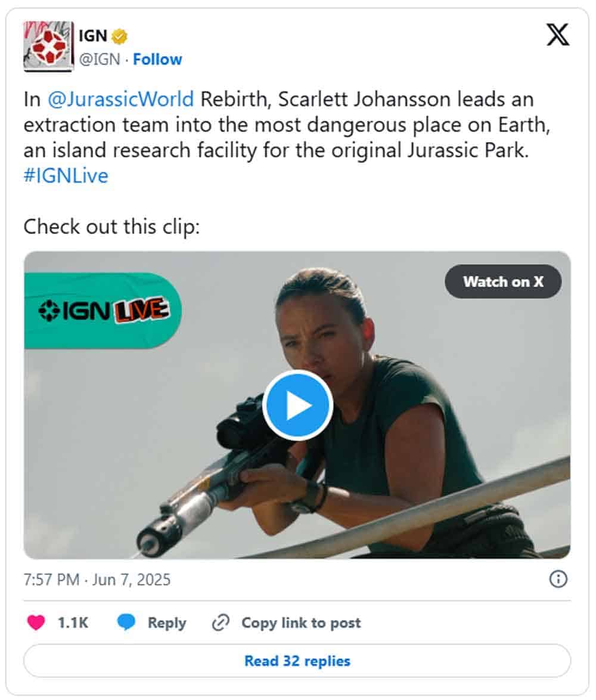596x700 pixels.
Task: Click the Copy link chain icon
Action: (x=221, y=622)
